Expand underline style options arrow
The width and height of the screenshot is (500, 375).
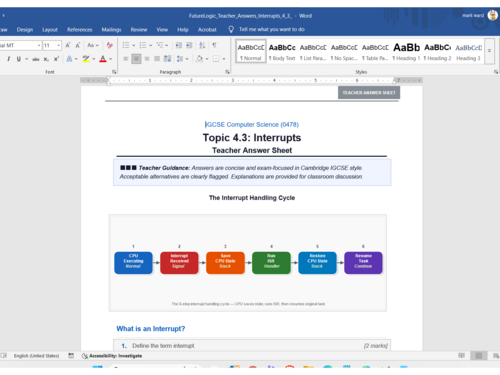point(26,59)
